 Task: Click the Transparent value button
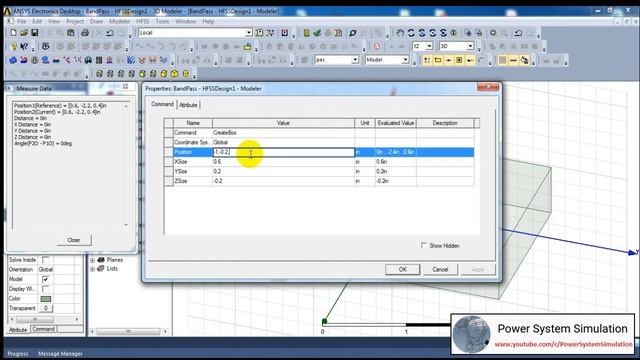coord(46,308)
